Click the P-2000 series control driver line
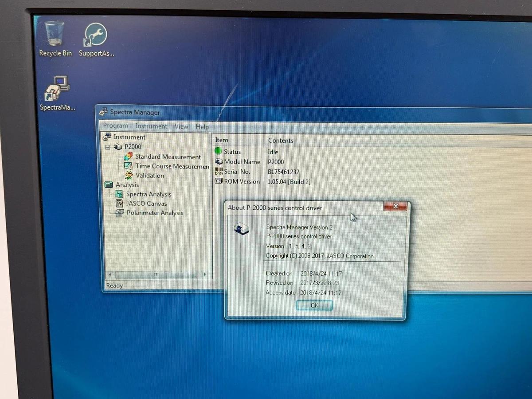532x399 pixels. click(299, 236)
